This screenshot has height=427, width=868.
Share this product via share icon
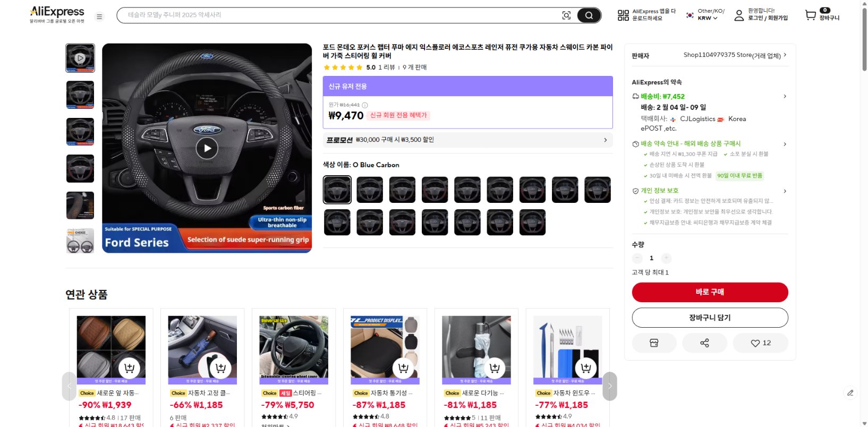pos(704,343)
